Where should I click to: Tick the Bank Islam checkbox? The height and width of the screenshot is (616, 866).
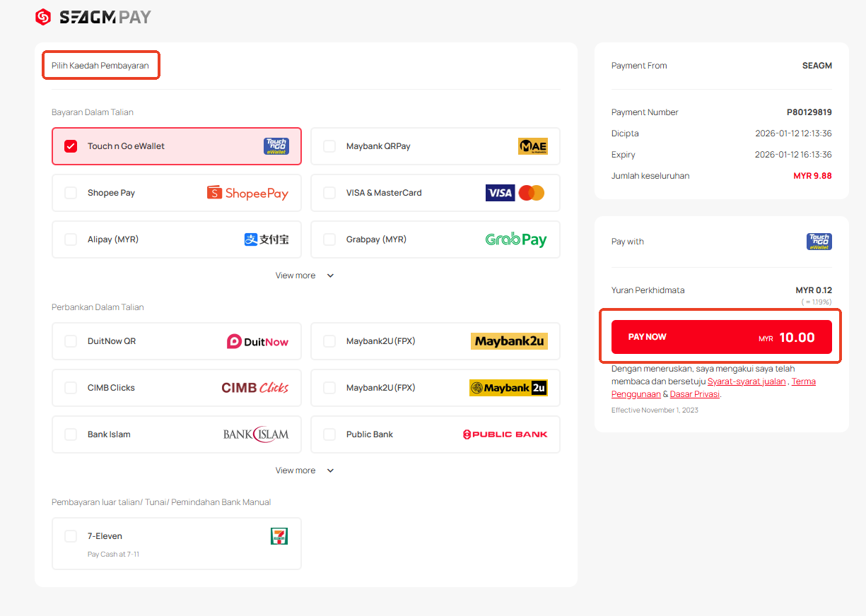coord(71,434)
